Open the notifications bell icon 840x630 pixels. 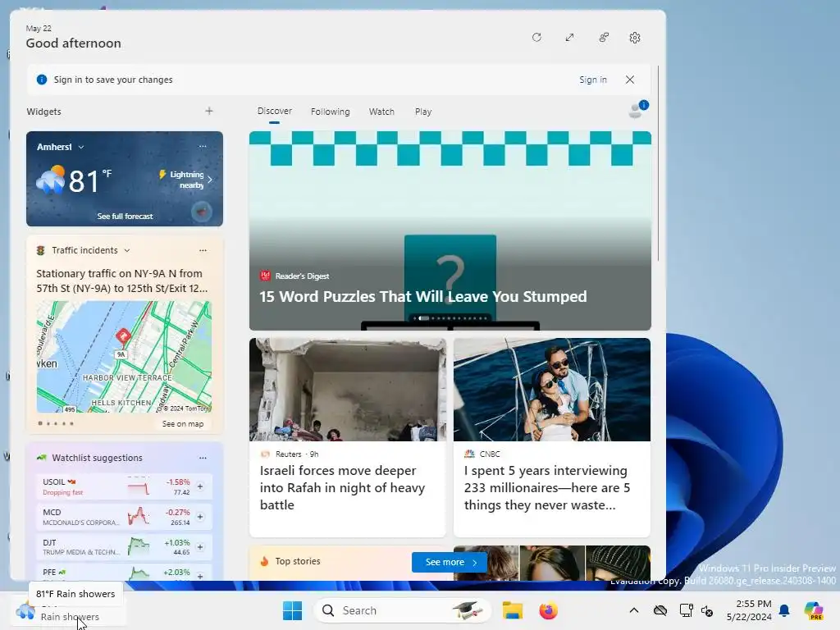pyautogui.click(x=784, y=610)
